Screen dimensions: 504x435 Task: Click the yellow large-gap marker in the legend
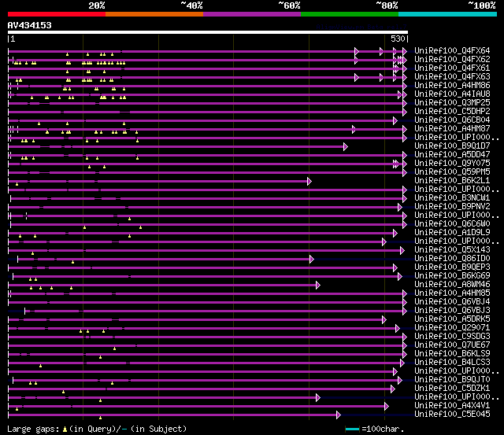pos(65,429)
